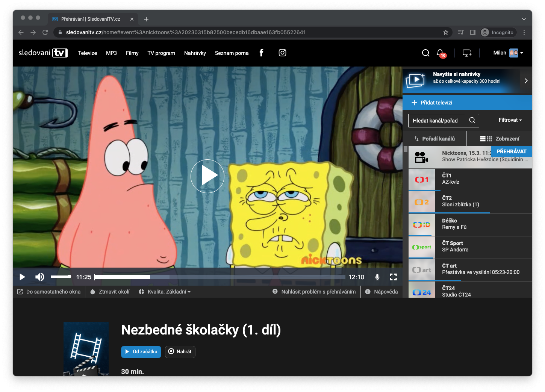The height and width of the screenshot is (392, 545).
Task: Expand the Milan user menu arrow
Action: pyautogui.click(x=522, y=53)
